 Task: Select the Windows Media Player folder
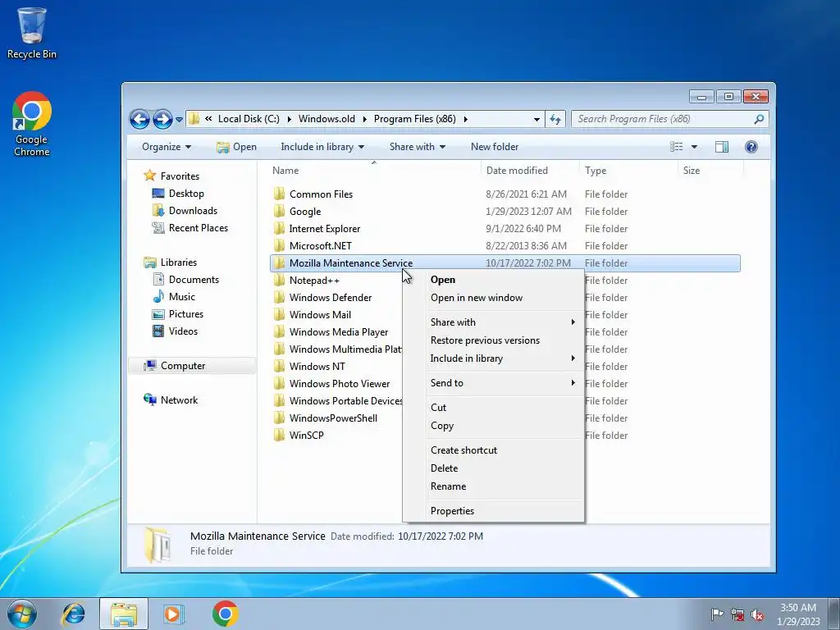coord(339,331)
